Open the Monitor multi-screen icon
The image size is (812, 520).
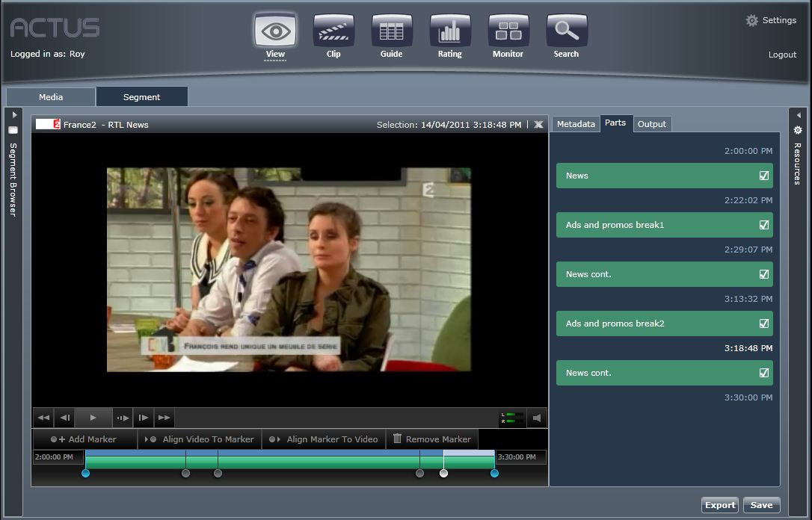508,31
